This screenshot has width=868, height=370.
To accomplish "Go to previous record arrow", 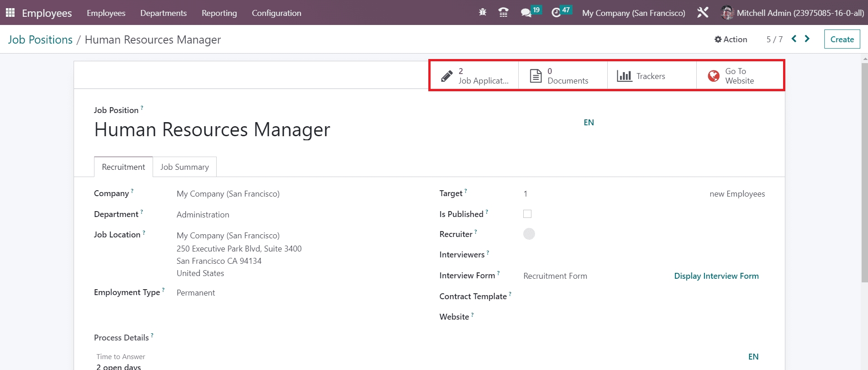I will pos(794,39).
